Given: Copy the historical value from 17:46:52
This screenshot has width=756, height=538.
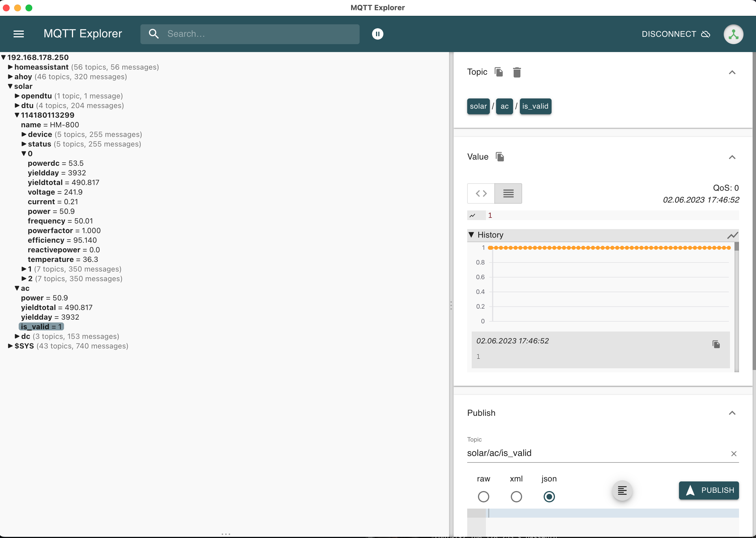Looking at the screenshot, I should (x=716, y=344).
